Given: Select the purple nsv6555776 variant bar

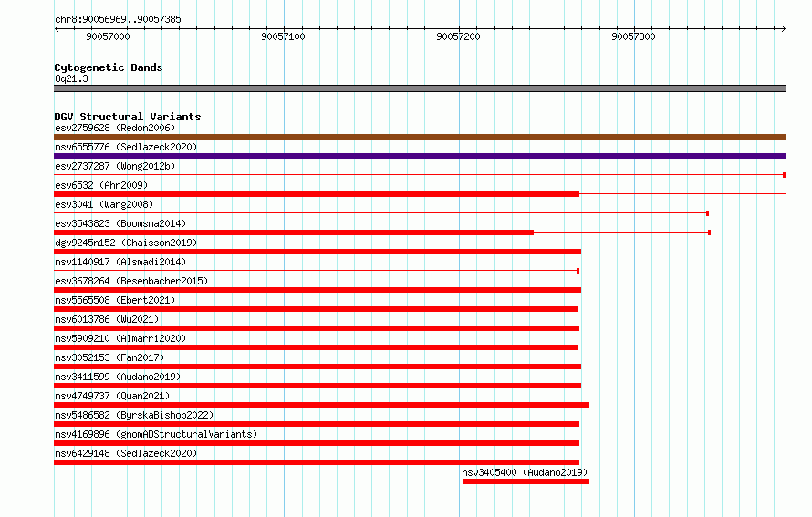Looking at the screenshot, I should coord(420,156).
